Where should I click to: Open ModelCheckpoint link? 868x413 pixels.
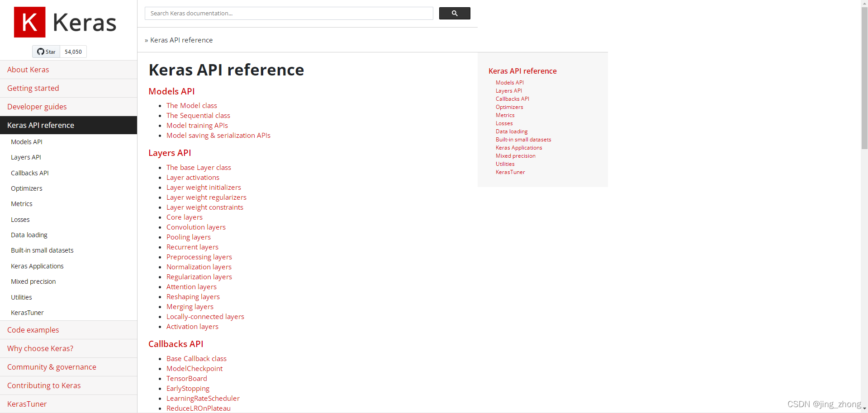194,369
